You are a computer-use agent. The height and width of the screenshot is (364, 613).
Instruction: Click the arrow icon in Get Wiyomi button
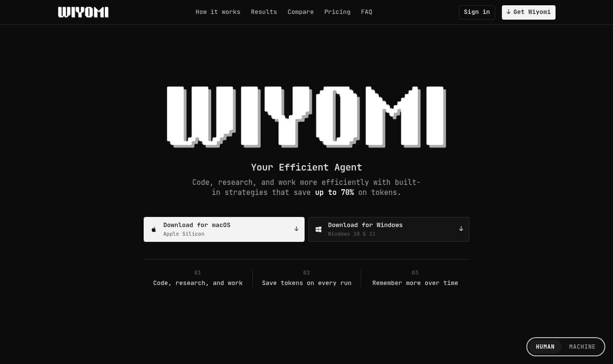coord(509,12)
